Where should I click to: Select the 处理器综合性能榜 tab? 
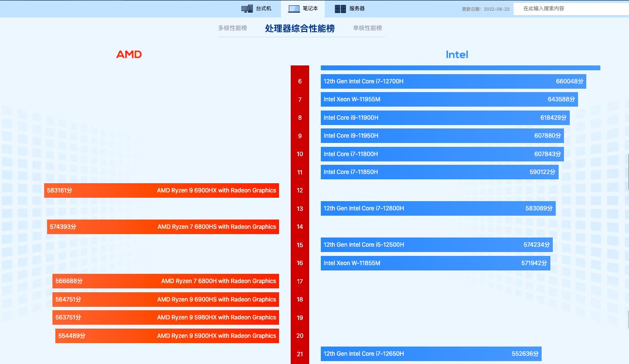tap(299, 28)
